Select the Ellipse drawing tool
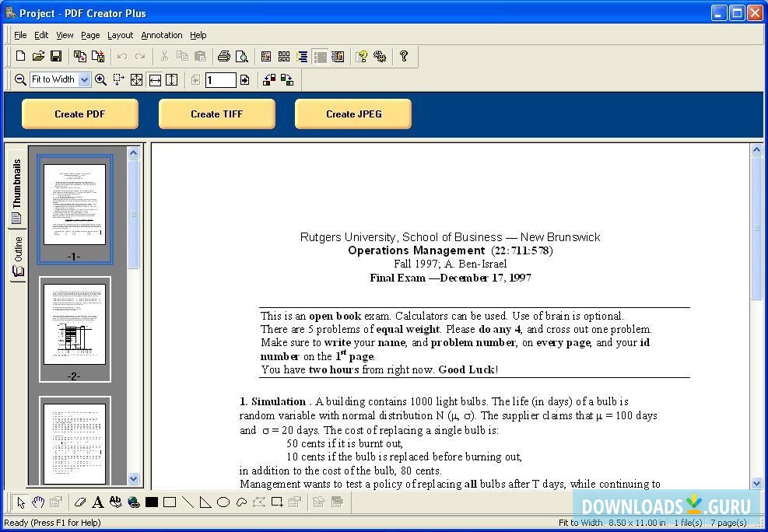The image size is (768, 532). click(x=223, y=502)
